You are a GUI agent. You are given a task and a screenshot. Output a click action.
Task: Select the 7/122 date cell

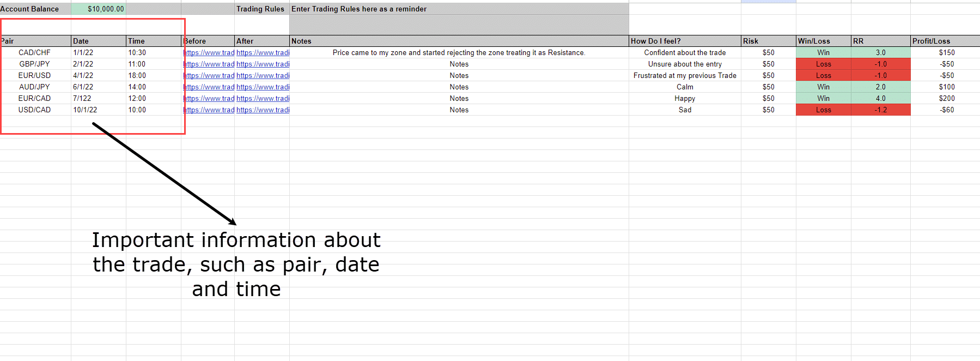(83, 99)
